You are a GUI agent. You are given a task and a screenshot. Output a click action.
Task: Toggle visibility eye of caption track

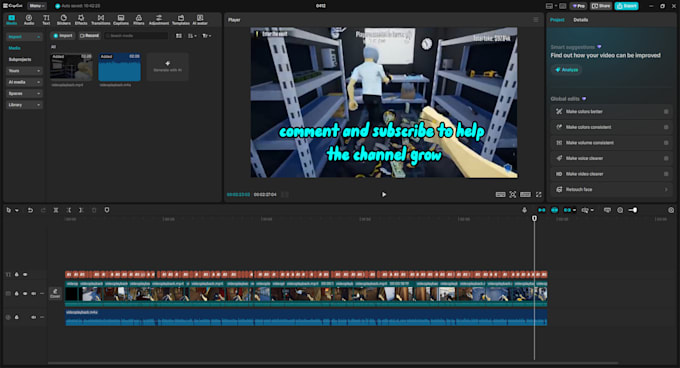click(25, 274)
